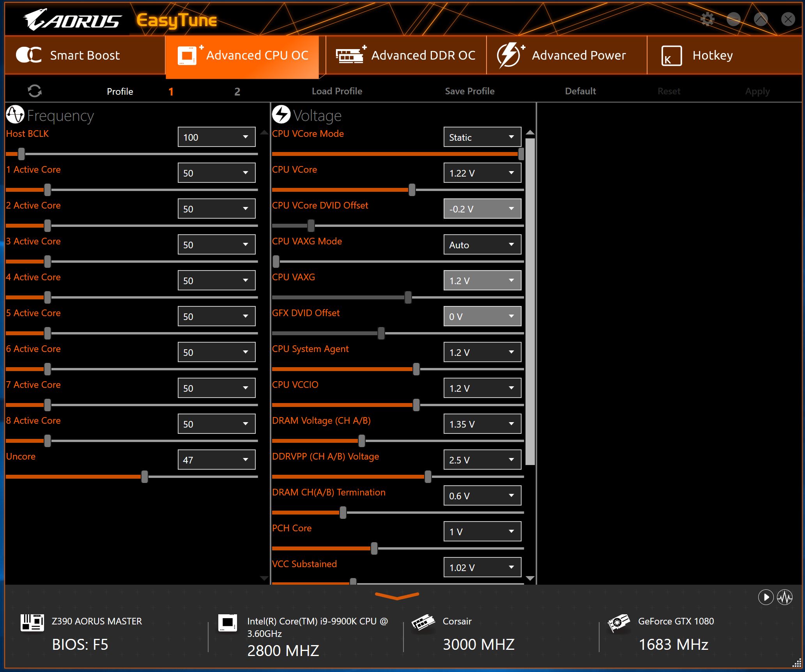Open the 6 Active Core ratio dropdown

click(216, 352)
